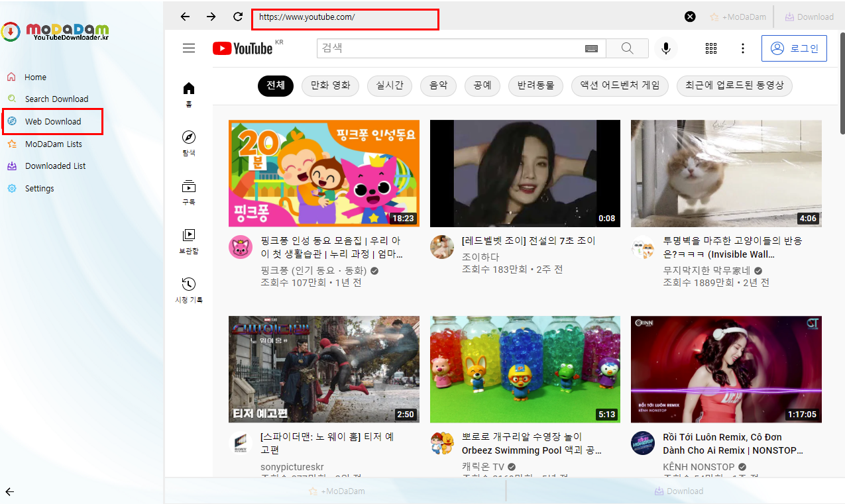Click 레드벨벳 조이 video title
Image resolution: width=845 pixels, height=504 pixels.
[x=528, y=241]
